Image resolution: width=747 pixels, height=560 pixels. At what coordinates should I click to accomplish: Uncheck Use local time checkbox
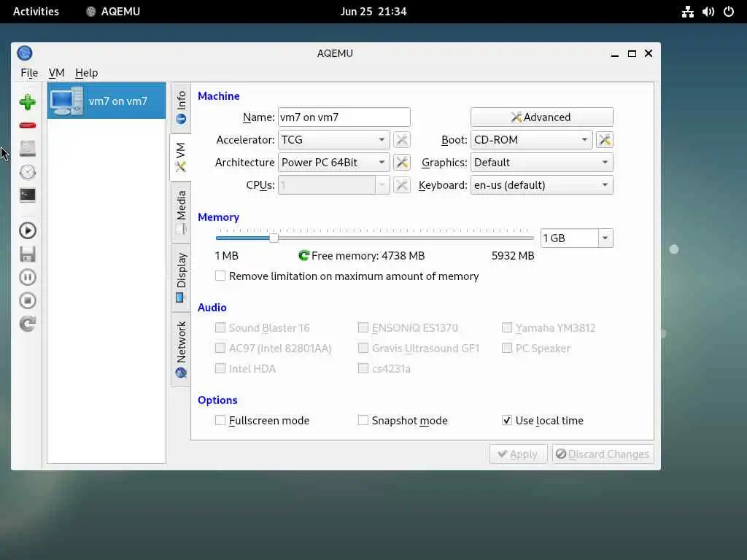point(507,421)
